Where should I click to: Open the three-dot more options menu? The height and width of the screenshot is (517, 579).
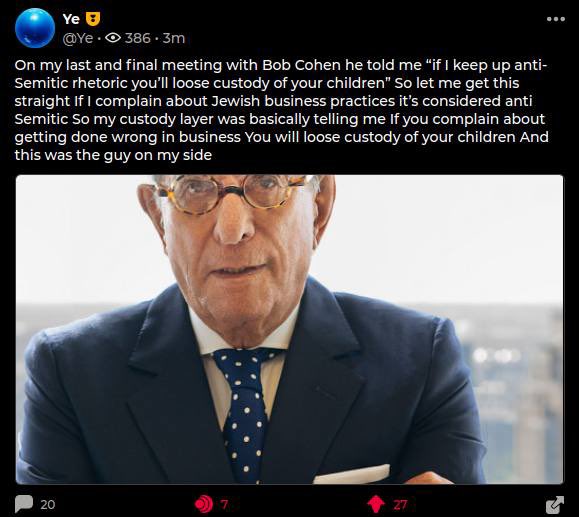[x=556, y=19]
